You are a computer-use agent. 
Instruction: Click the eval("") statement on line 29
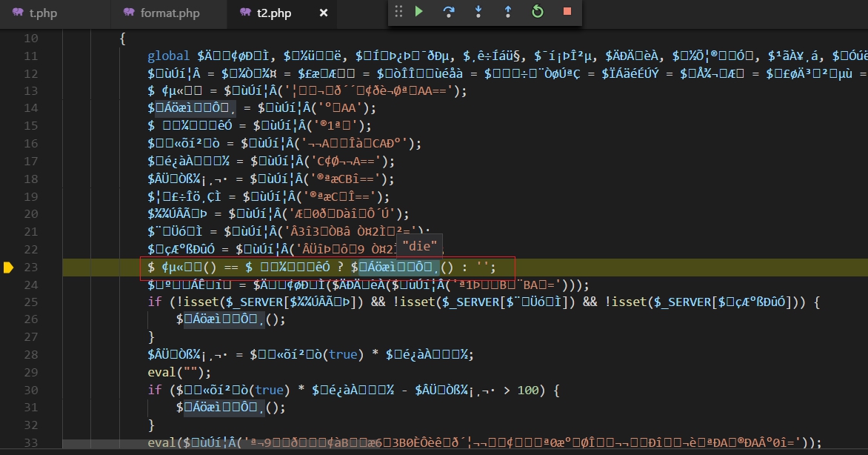[x=178, y=373]
